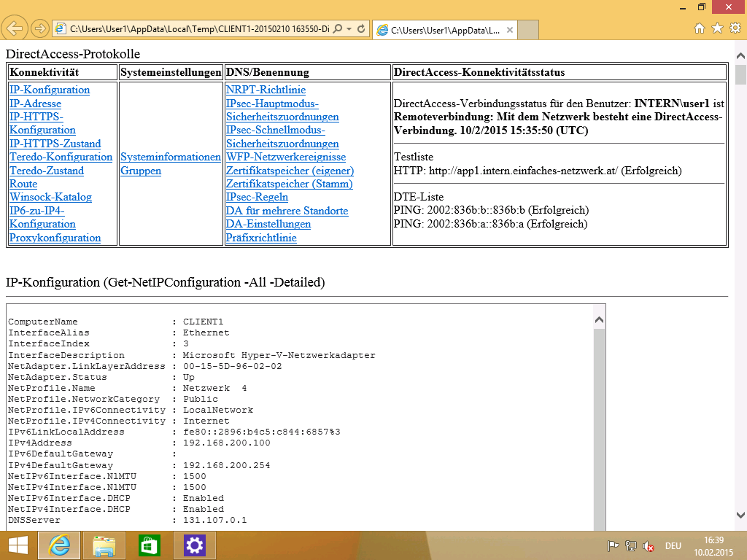This screenshot has width=747, height=560.
Task: Click the app1.intern.einfaches-netzwerk.at HTTP test line
Action: [x=538, y=171]
